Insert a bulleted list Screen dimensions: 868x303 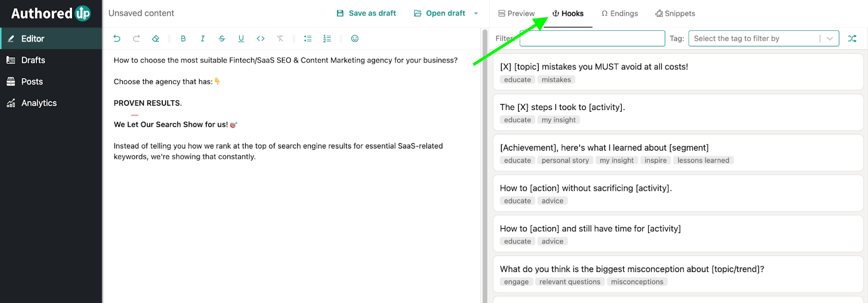tap(308, 38)
